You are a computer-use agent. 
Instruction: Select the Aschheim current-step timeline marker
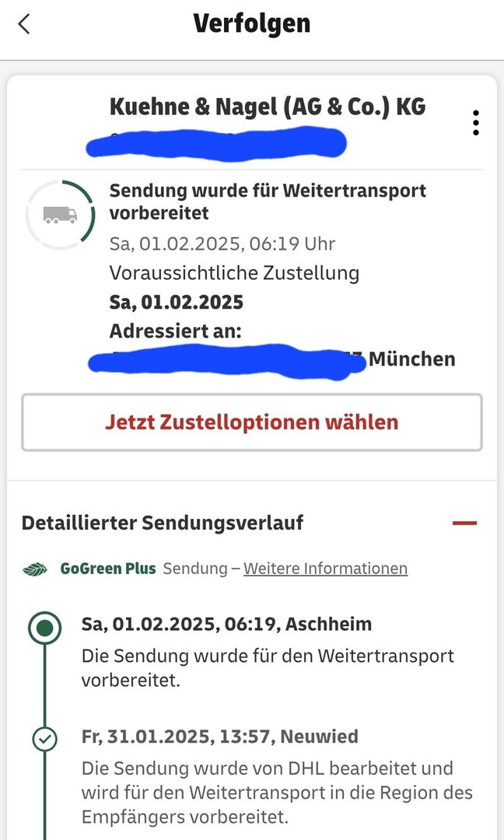(45, 628)
